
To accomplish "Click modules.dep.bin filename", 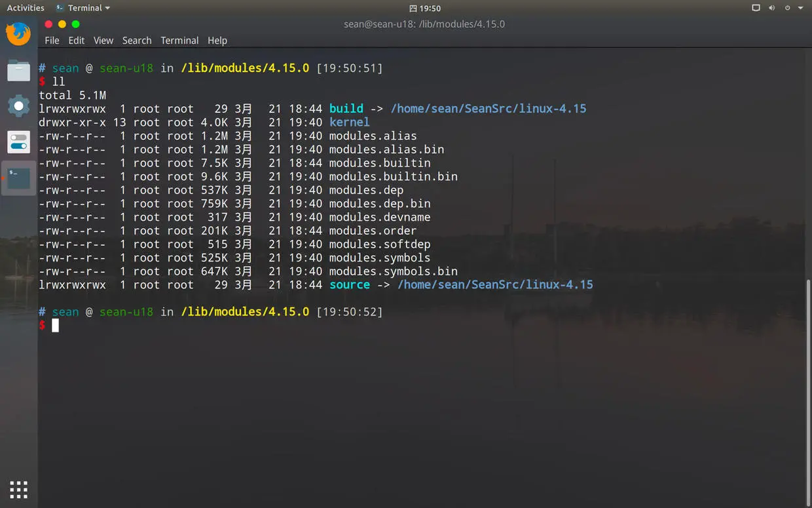I will [x=380, y=203].
